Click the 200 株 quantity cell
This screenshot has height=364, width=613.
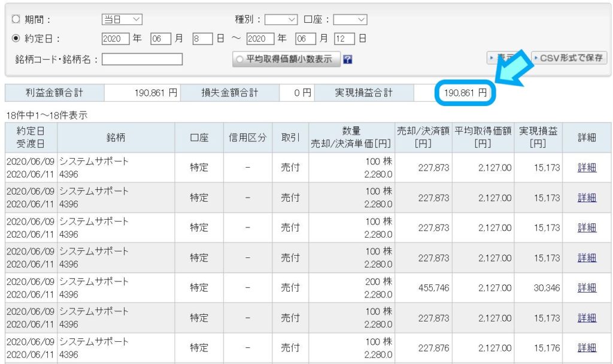[378, 281]
